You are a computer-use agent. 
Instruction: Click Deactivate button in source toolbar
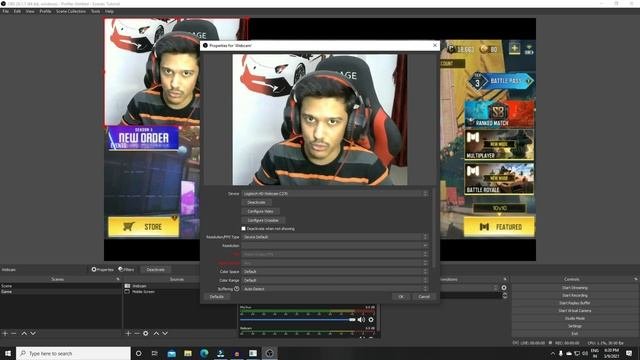156,269
